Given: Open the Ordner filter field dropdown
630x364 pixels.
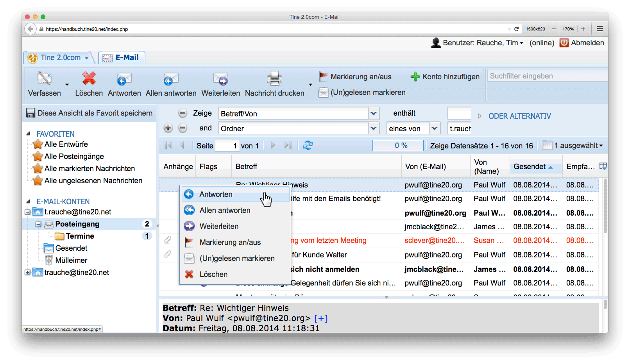Looking at the screenshot, I should 374,128.
